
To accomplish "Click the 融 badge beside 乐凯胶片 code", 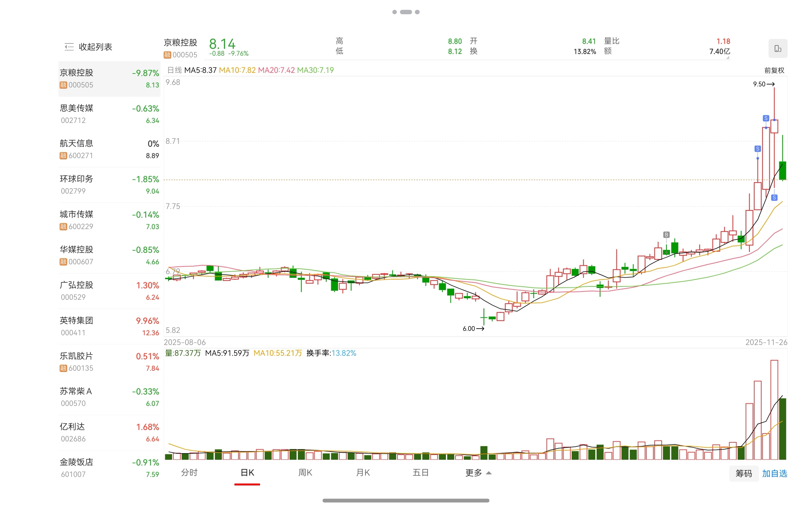I will 63,368.
